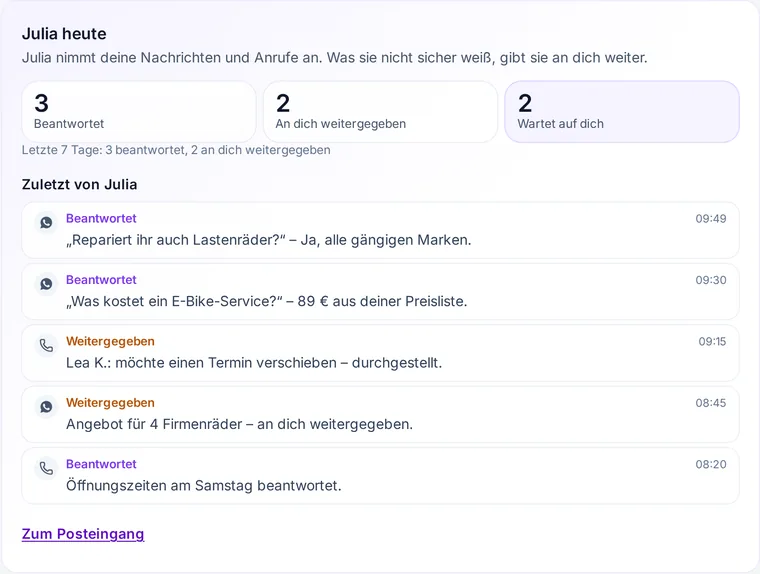Image resolution: width=760 pixels, height=574 pixels.
Task: Open the E-Bike-Service 89 € entry
Action: 380,292
